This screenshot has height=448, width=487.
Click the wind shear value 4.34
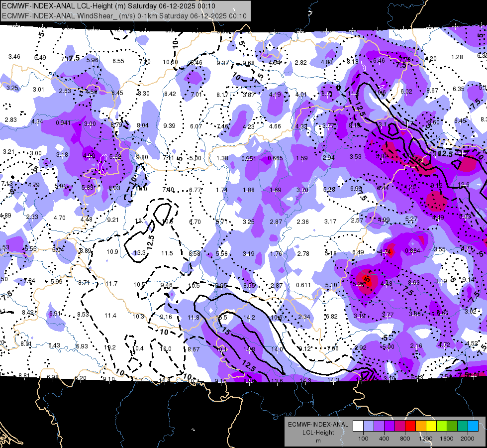pos(37,121)
